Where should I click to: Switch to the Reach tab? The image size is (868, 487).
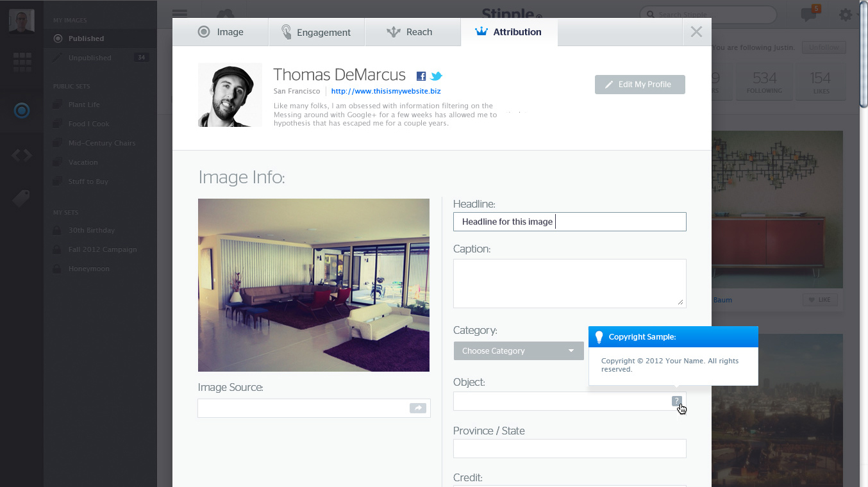(412, 32)
